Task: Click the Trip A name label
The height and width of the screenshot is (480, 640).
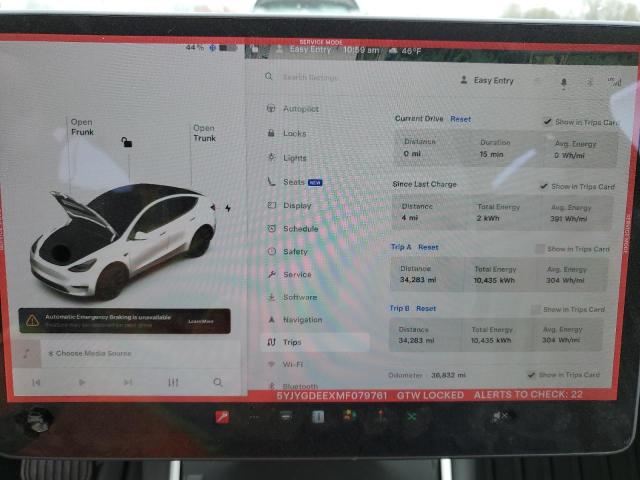Action: 401,247
